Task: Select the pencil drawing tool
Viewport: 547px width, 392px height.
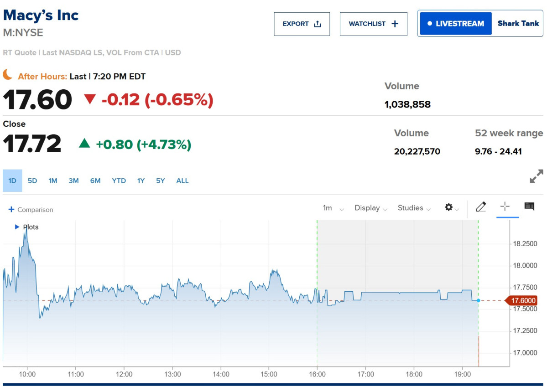Action: click(x=481, y=206)
